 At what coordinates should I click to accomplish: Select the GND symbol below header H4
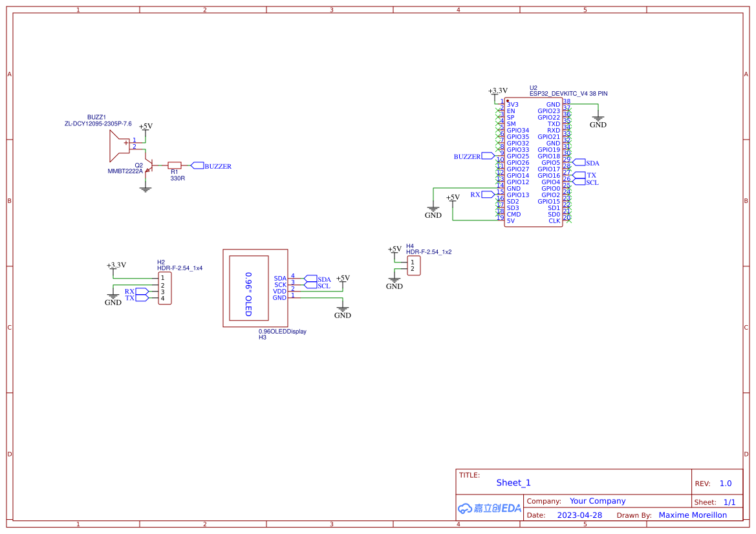tap(394, 283)
